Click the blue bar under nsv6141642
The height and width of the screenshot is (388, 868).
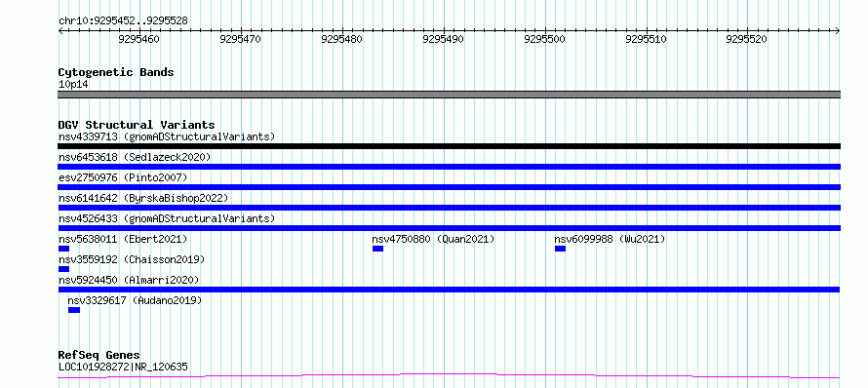click(449, 208)
